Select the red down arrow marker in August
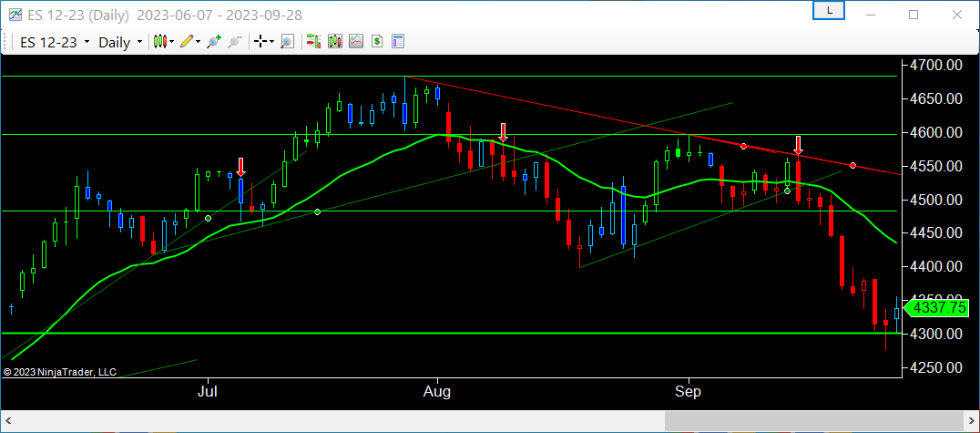Screen dimensions: 980x433 click(x=503, y=132)
